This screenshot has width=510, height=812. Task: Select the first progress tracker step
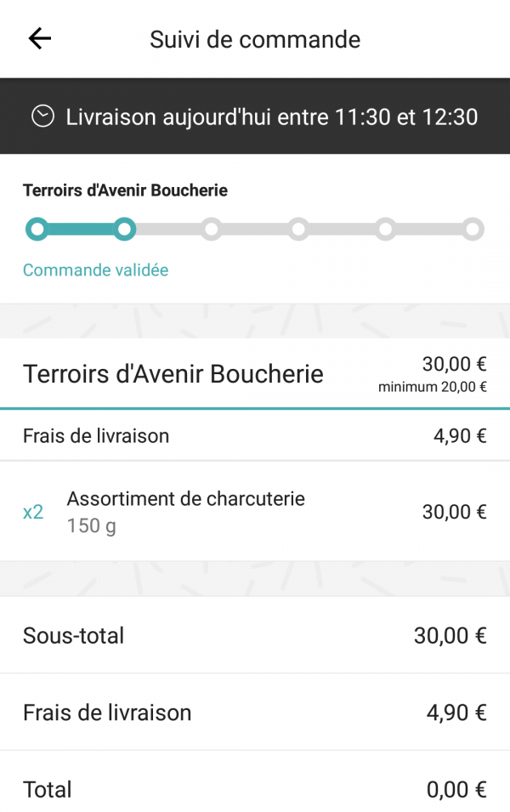(37, 229)
